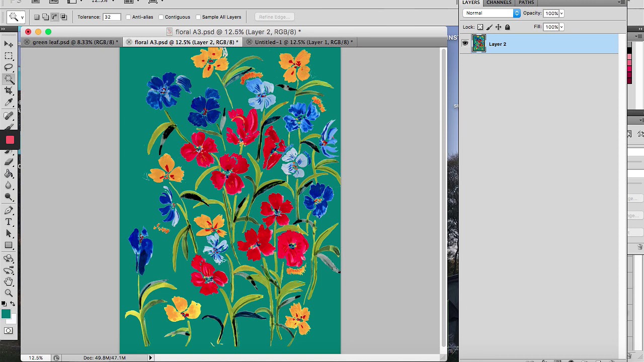Click the Opacity 100% field

click(551, 14)
